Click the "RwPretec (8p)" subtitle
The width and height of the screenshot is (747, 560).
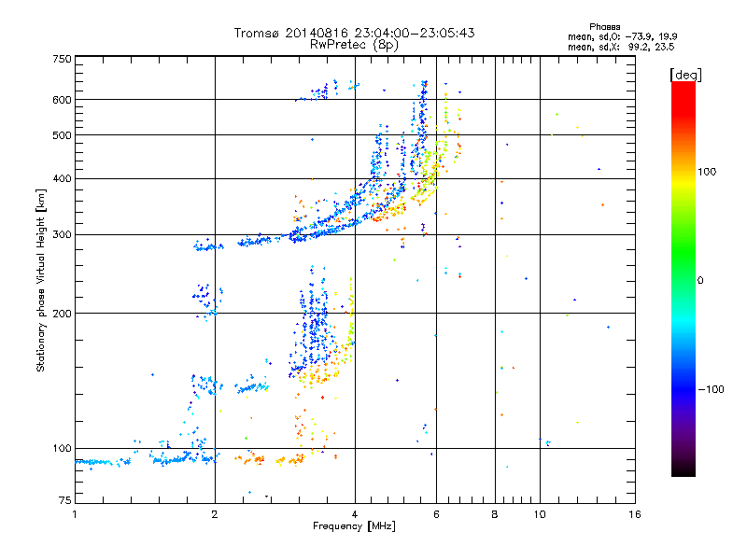tap(354, 45)
